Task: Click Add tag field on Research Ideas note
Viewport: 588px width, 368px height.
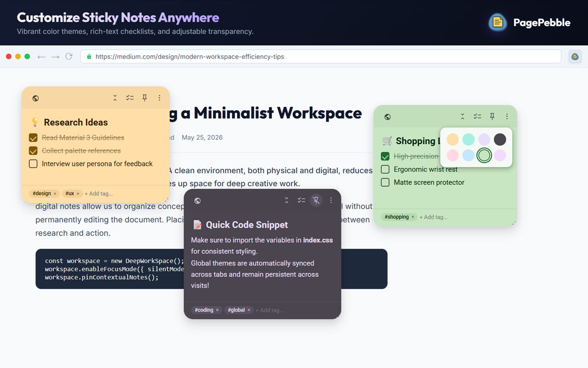Action: pos(99,194)
